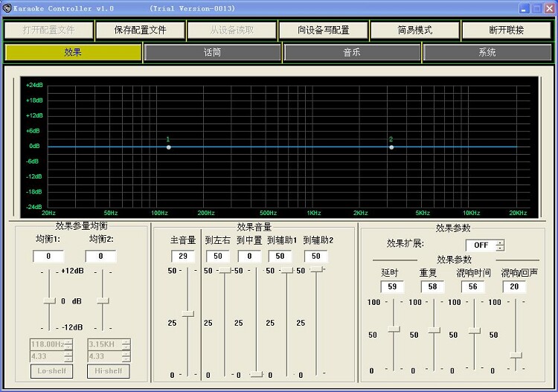Click the 到辅助2 slider handle

click(317, 269)
